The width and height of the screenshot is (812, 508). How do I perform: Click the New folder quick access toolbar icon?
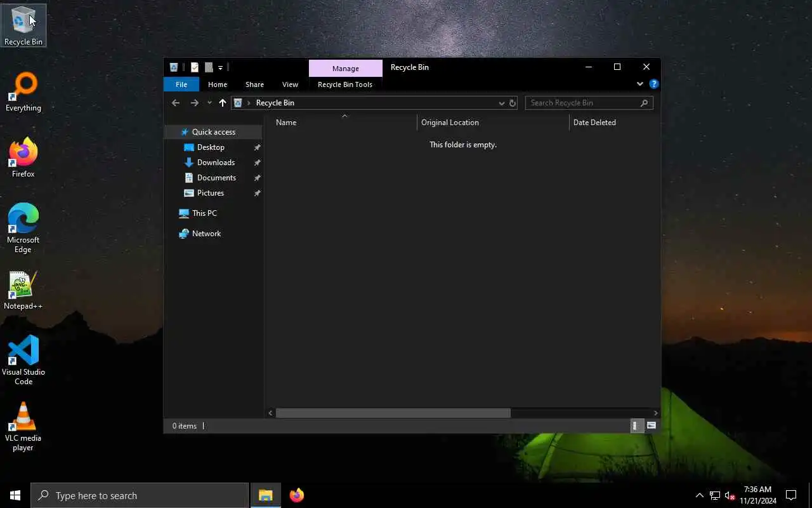coord(209,67)
